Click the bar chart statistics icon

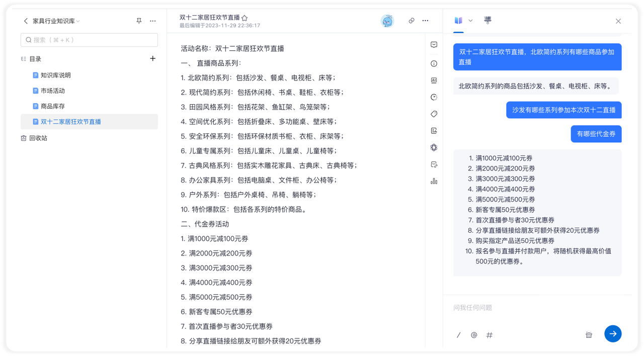tap(434, 181)
